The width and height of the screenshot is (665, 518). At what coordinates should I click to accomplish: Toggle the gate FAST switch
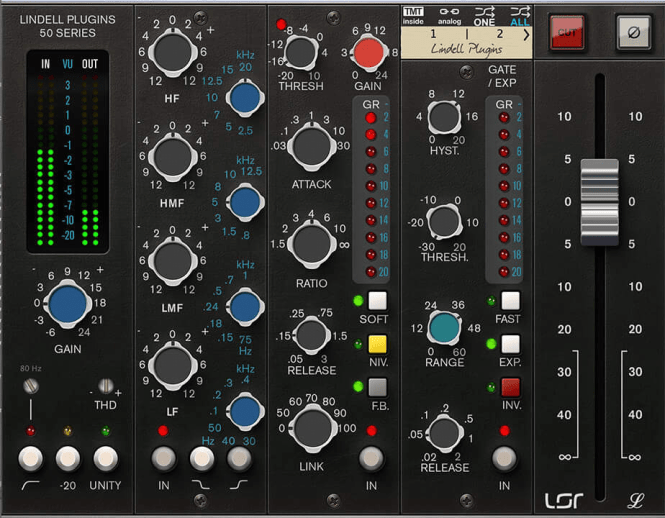[x=510, y=301]
